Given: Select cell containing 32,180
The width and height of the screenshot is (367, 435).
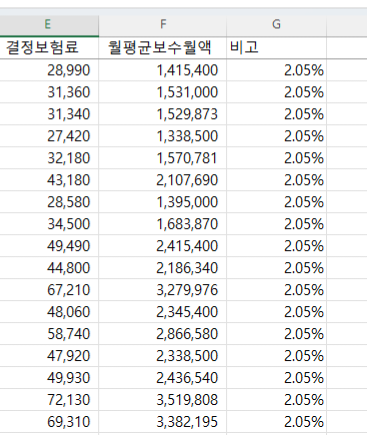Looking at the screenshot, I should tap(49, 158).
